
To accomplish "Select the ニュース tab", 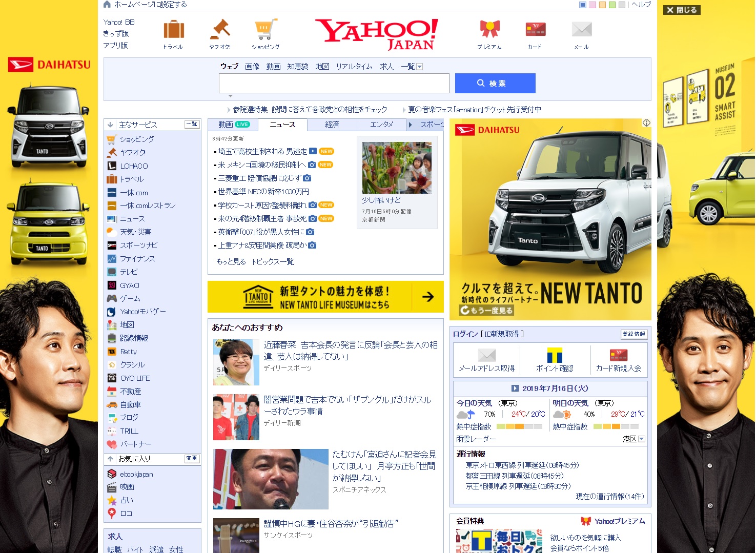I will [x=282, y=125].
